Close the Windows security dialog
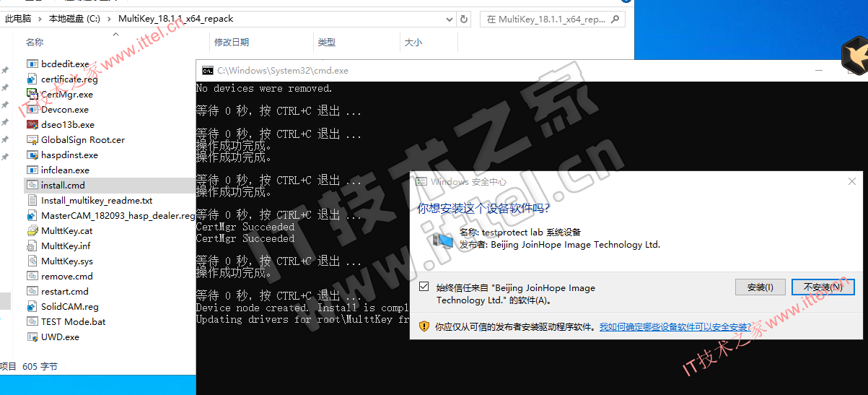 pos(852,181)
